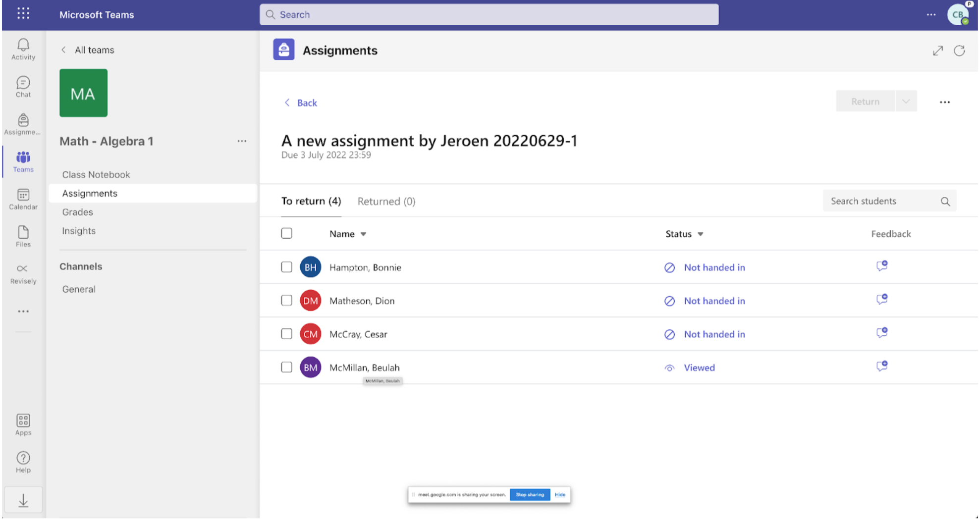Go back using the Back link
The width and height of the screenshot is (980, 522).
pyautogui.click(x=301, y=103)
